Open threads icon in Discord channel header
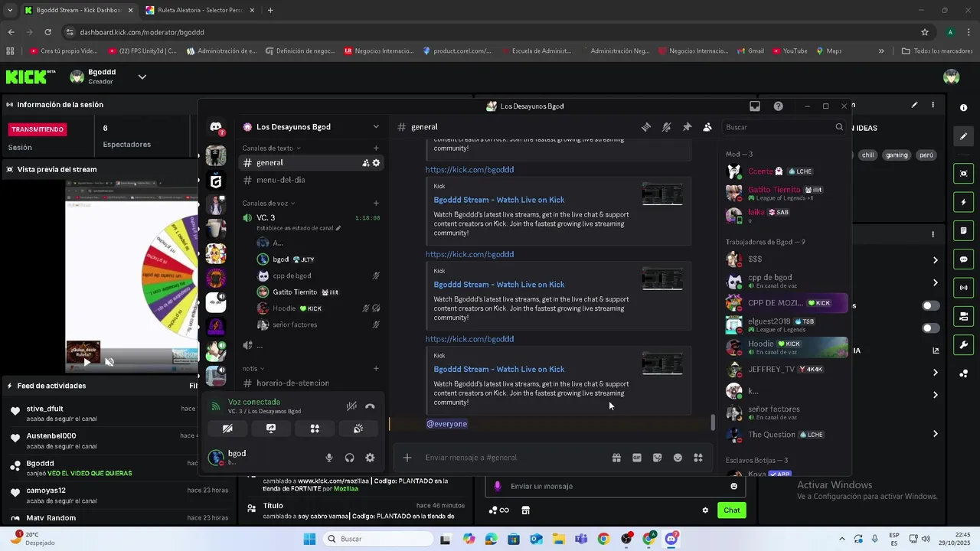 [646, 127]
